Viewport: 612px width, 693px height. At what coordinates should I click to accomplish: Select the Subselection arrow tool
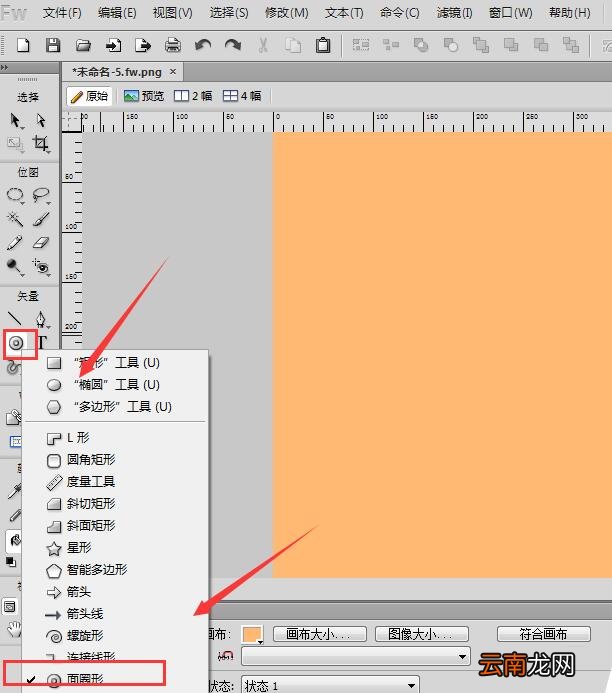click(x=41, y=121)
